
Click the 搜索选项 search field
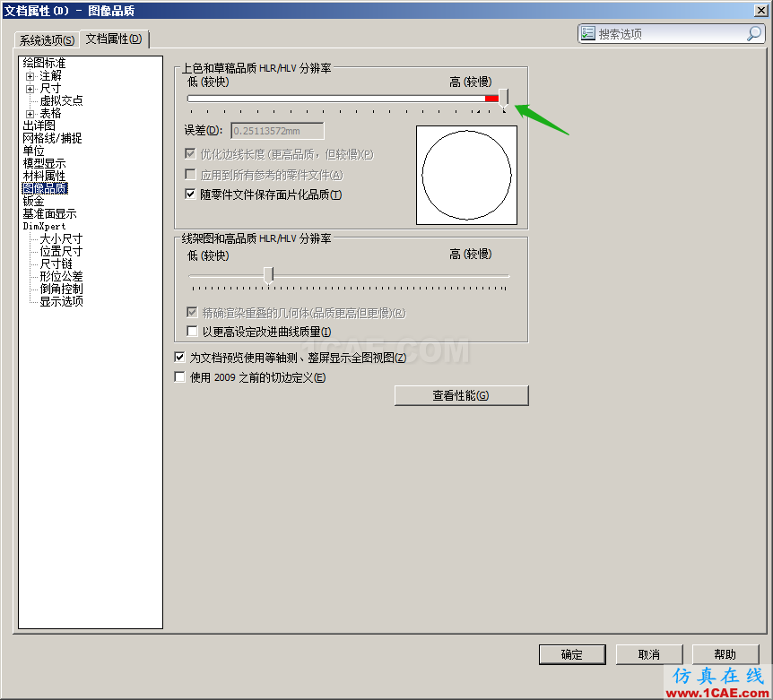pyautogui.click(x=671, y=34)
